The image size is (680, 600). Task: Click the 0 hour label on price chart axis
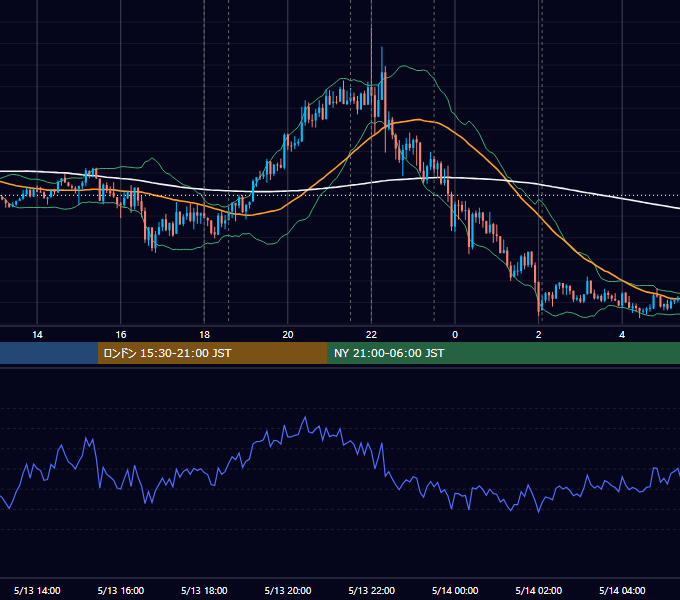(455, 335)
